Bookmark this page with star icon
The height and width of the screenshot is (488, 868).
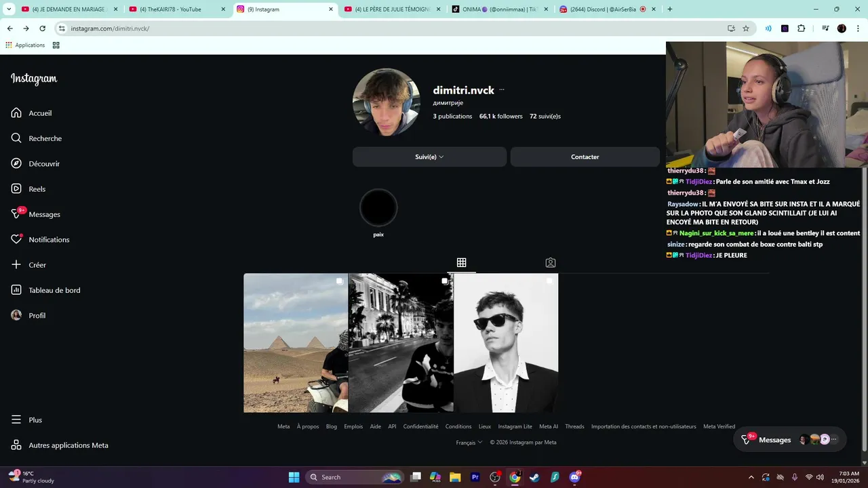click(746, 28)
